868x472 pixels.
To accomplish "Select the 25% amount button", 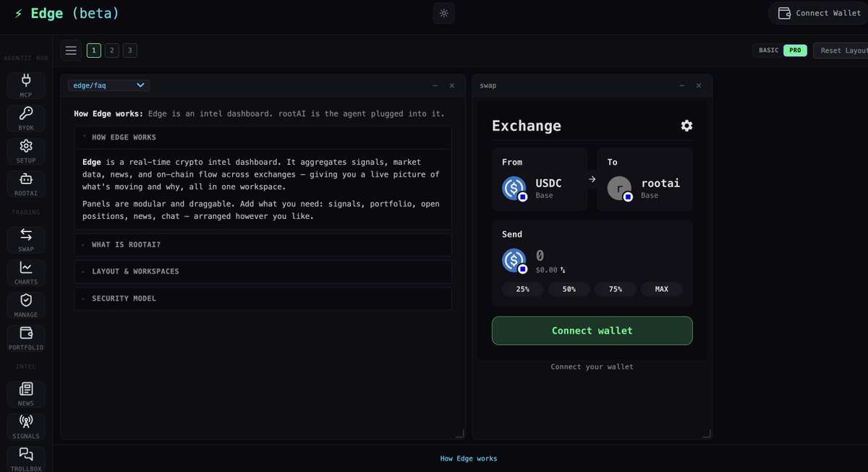I will coord(523,289).
